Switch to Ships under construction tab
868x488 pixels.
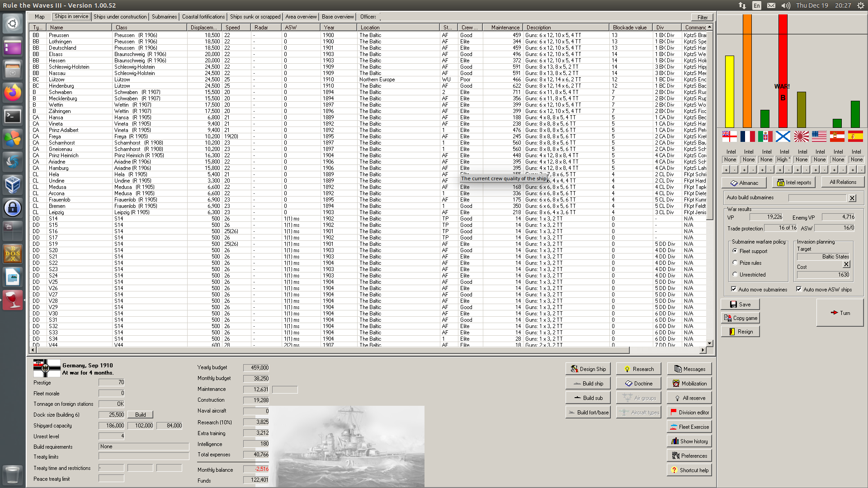tap(120, 17)
